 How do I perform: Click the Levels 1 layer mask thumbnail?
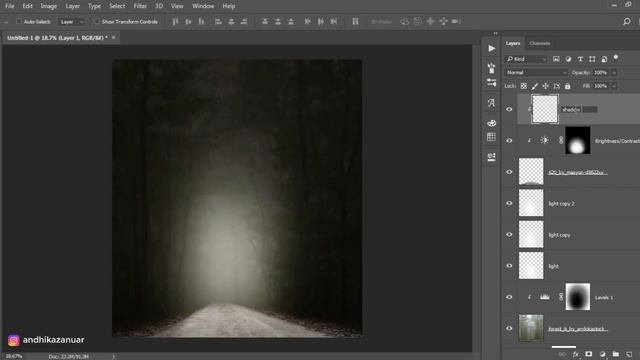coord(578,297)
